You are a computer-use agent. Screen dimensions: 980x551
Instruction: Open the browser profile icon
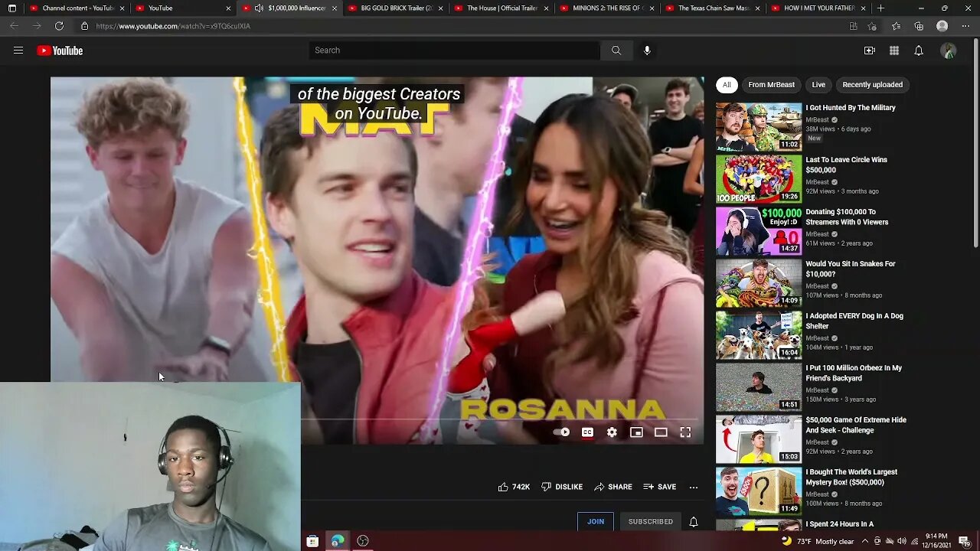[x=942, y=26]
